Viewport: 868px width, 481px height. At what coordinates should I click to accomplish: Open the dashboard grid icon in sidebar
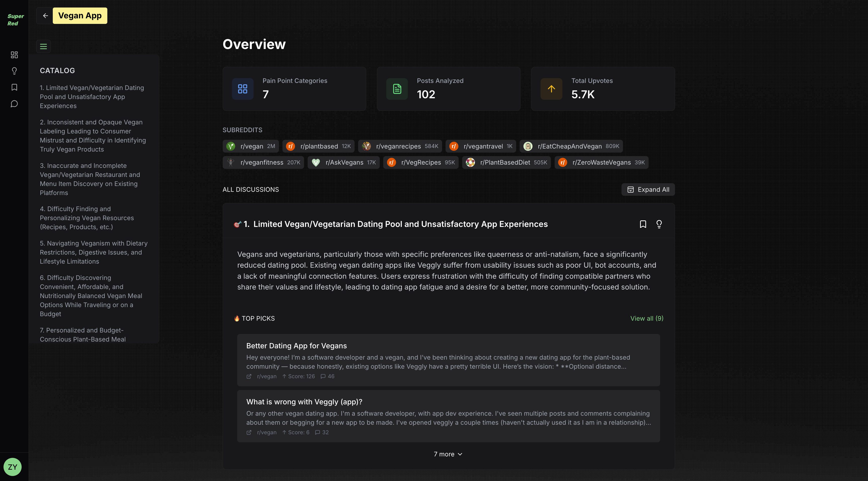(14, 55)
